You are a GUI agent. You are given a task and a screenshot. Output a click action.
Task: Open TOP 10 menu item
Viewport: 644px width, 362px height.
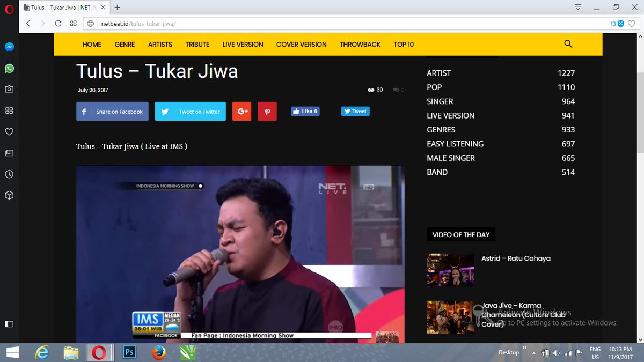404,45
